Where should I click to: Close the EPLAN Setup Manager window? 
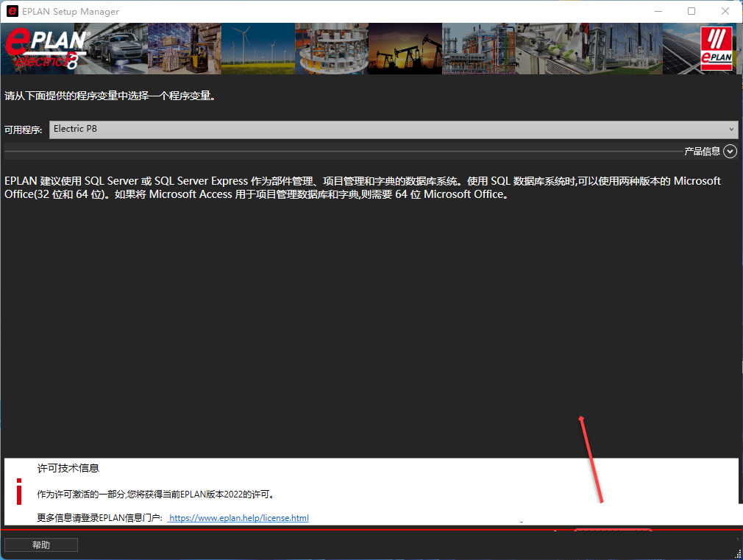[x=725, y=11]
